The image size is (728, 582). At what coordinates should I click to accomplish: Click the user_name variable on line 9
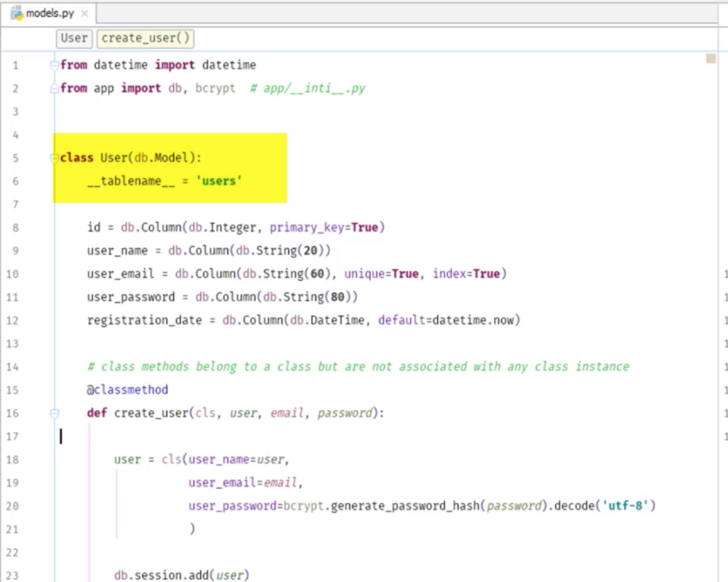[x=117, y=251]
